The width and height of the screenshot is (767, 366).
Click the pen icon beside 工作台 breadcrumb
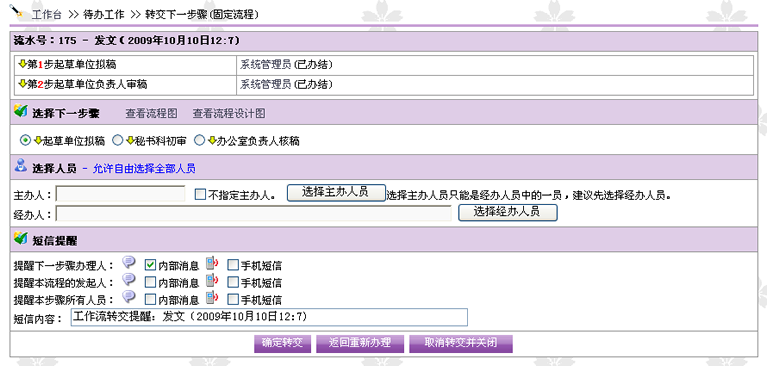click(x=17, y=11)
